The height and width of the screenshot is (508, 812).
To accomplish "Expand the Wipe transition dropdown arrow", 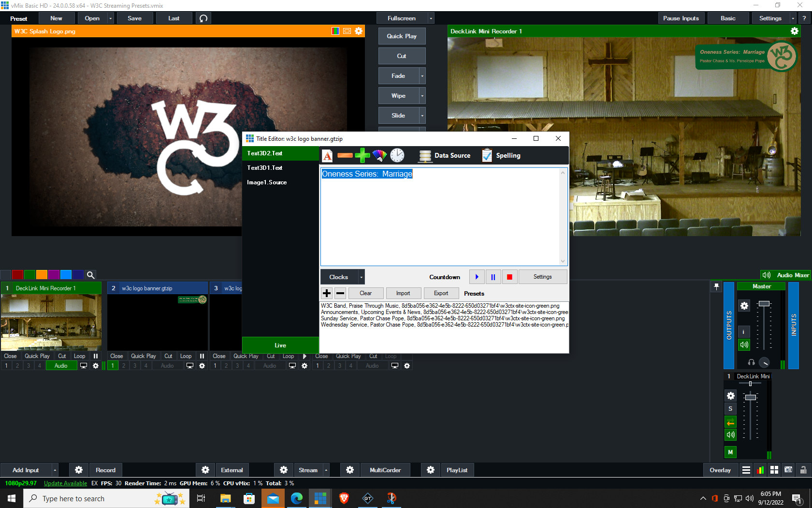I will click(422, 96).
